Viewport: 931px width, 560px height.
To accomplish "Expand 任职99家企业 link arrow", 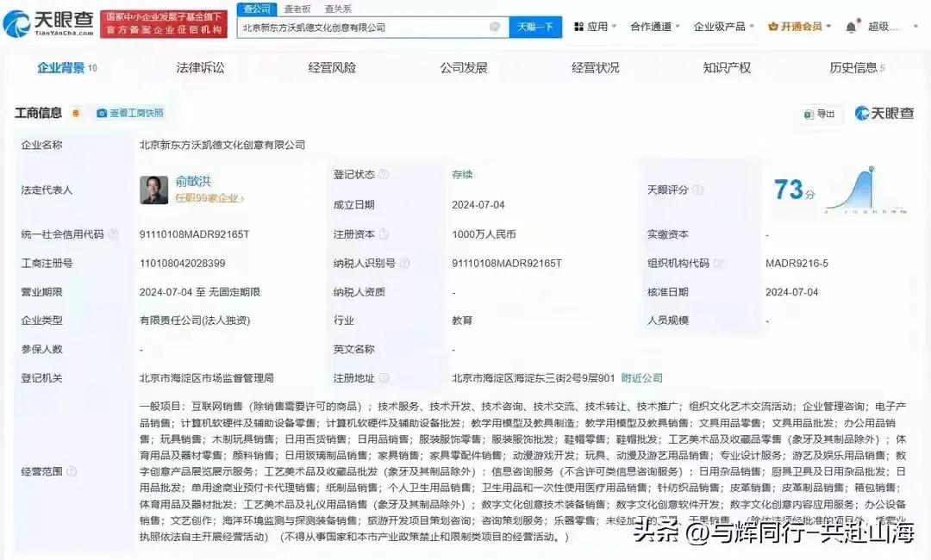I will [242, 198].
